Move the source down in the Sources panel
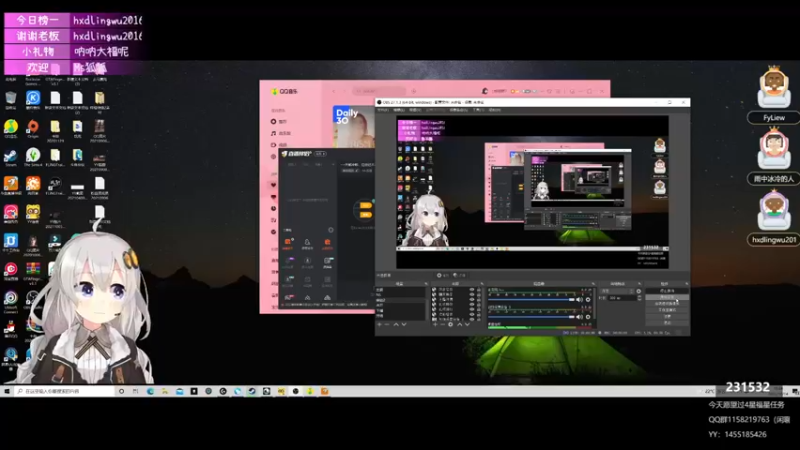Screen dimensions: 800x450 467,324
